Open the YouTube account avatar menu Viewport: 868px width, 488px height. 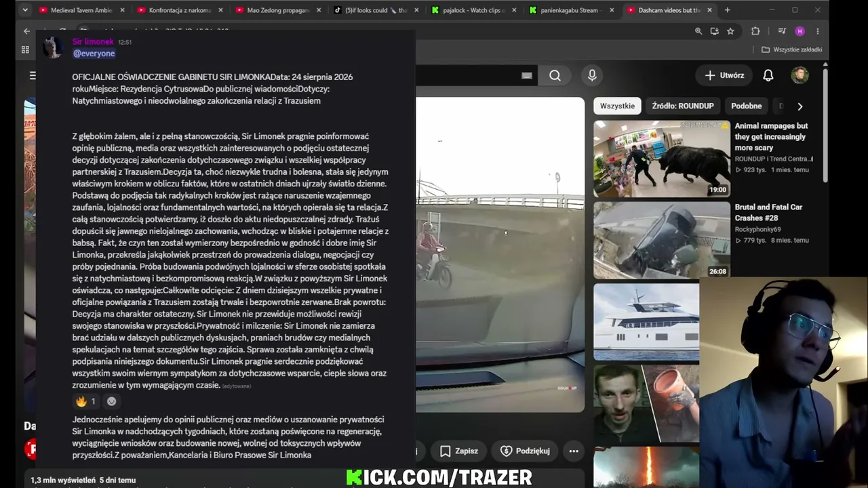[x=800, y=75]
